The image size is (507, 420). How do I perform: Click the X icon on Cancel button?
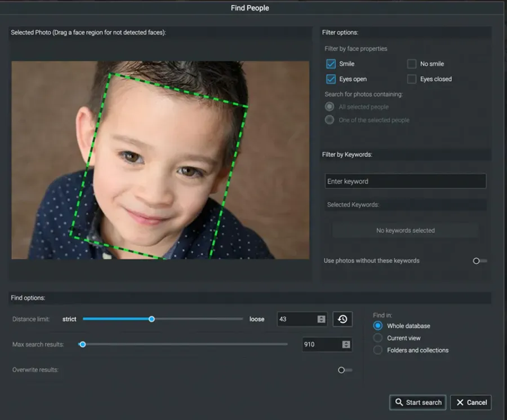click(460, 402)
